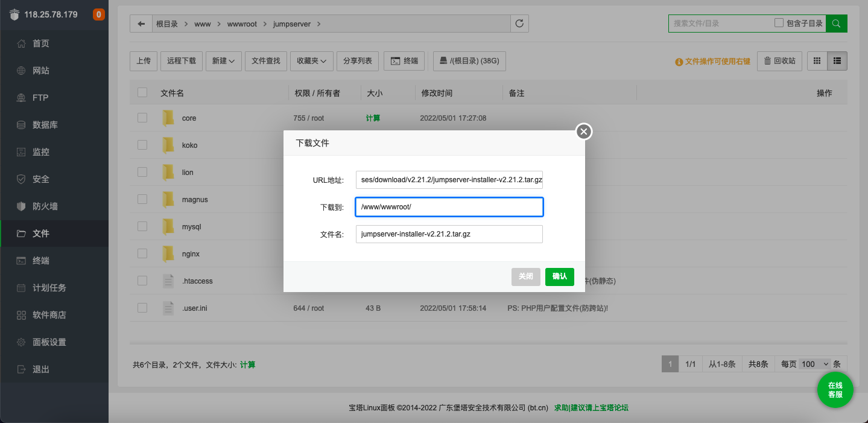Viewport: 868px width, 423px height.
Task: Click the monitor icon beside 监控
Action: 21,152
